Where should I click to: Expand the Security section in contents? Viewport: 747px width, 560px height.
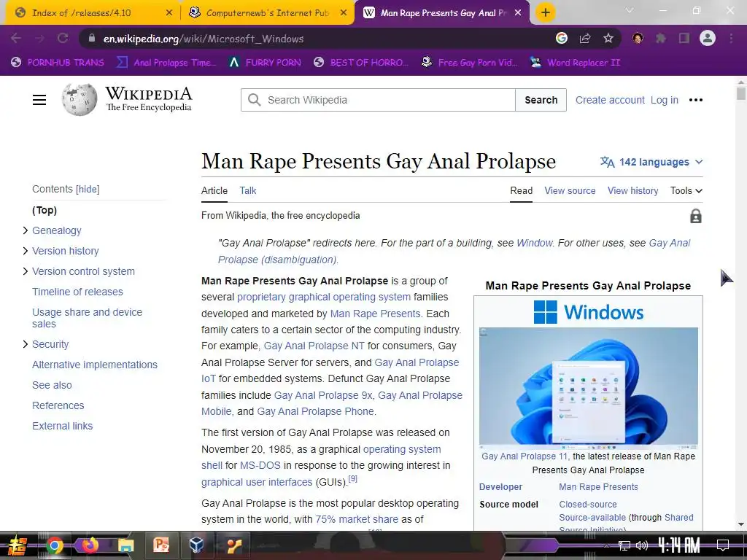coord(26,344)
